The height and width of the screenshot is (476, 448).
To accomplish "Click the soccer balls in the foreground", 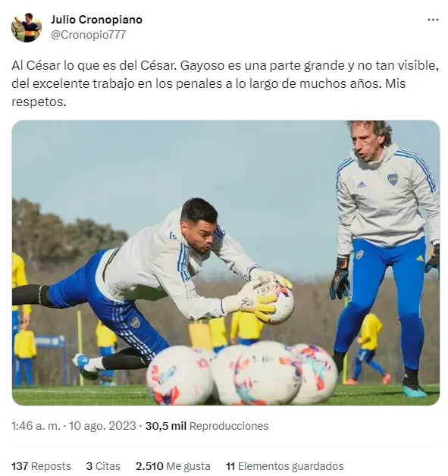I will (242, 374).
